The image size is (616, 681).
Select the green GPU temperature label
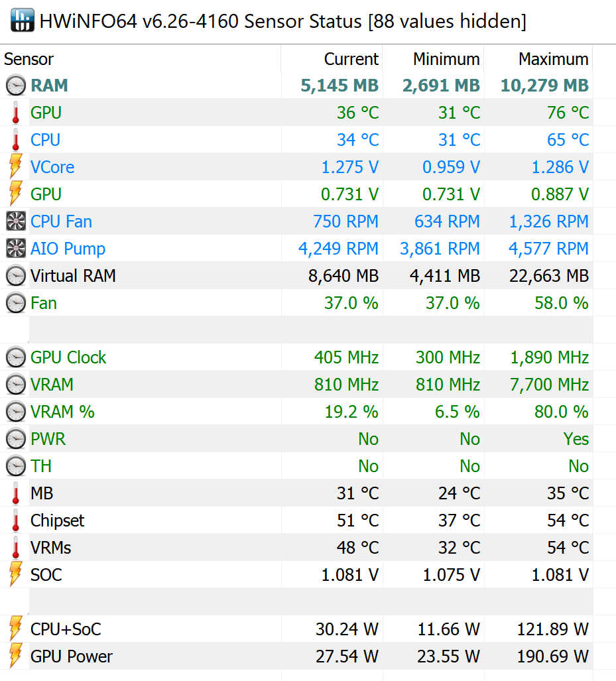[x=46, y=113]
